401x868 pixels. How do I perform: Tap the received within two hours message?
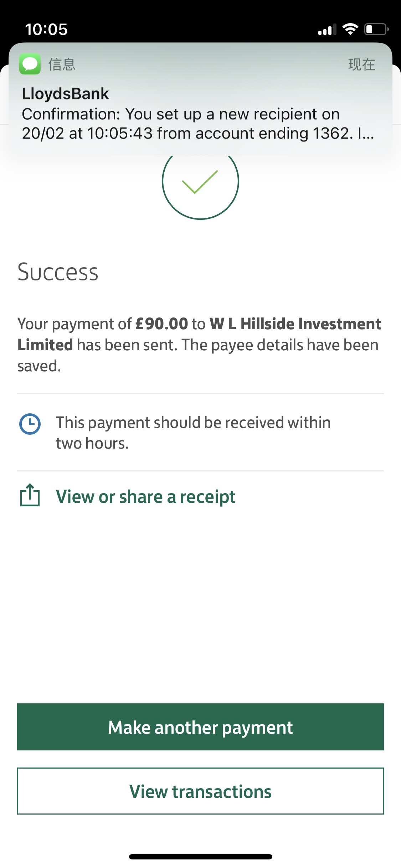point(193,433)
